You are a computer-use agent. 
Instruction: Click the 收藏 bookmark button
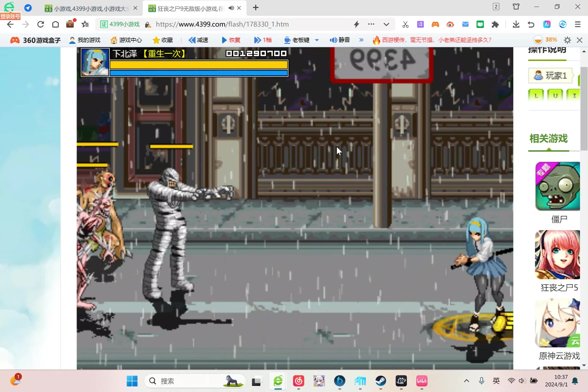163,40
